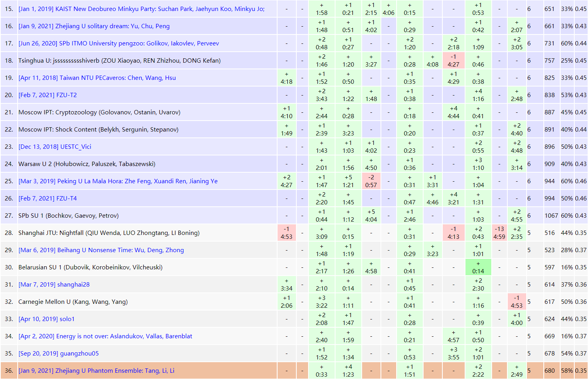Open Beihang U Nonsense Time link
588x379 pixels.
tap(101, 250)
